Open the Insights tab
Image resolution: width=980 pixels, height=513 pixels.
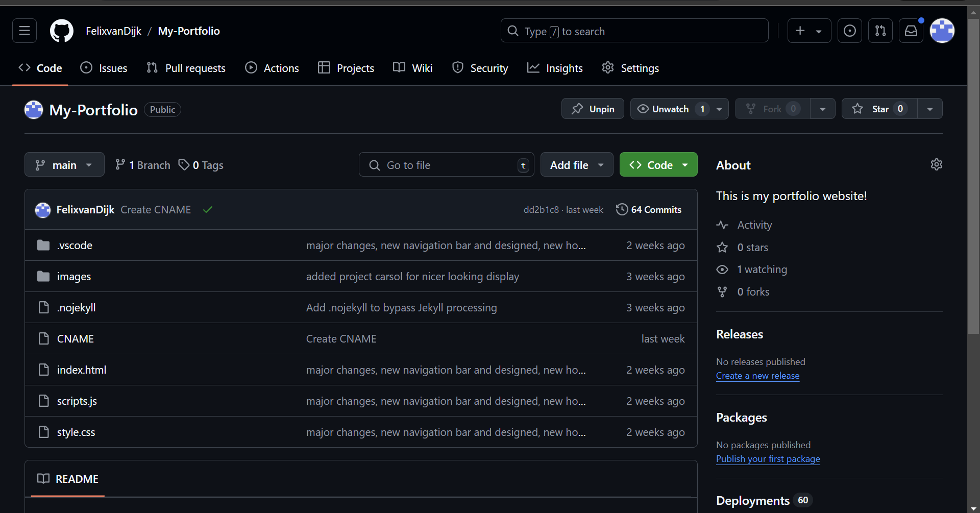click(555, 68)
